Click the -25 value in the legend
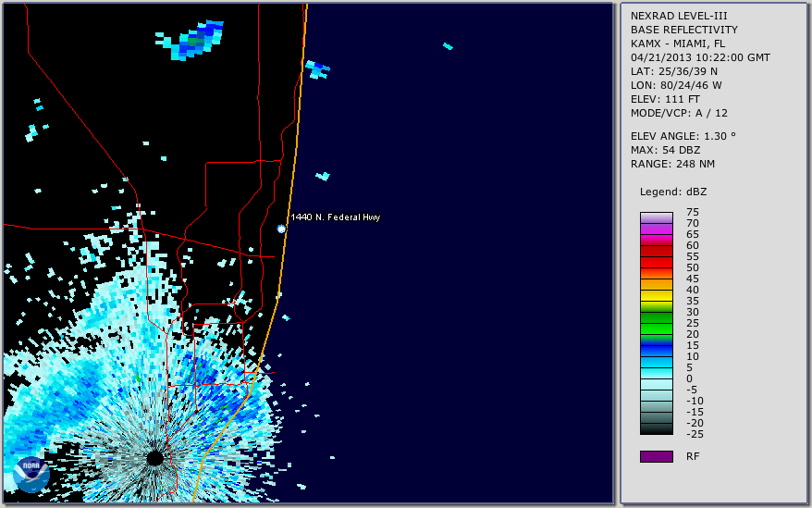The image size is (812, 508). click(695, 434)
